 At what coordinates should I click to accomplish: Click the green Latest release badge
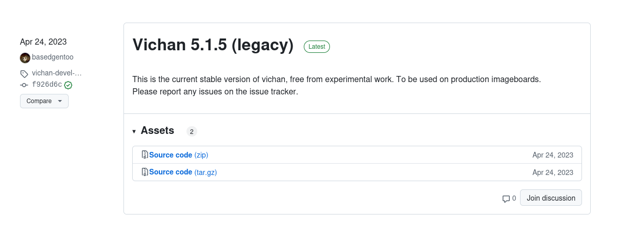tap(317, 46)
